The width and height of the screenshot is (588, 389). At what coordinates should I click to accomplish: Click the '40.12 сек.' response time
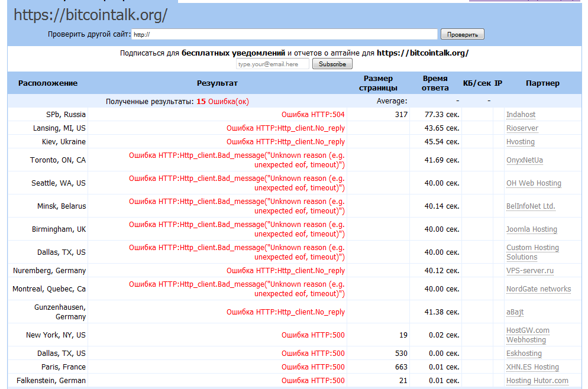click(442, 270)
